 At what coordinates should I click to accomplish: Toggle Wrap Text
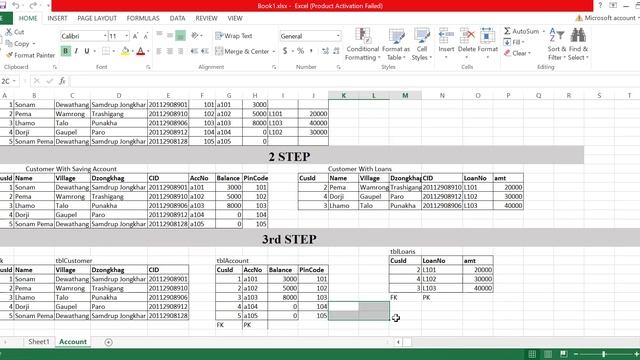click(234, 36)
